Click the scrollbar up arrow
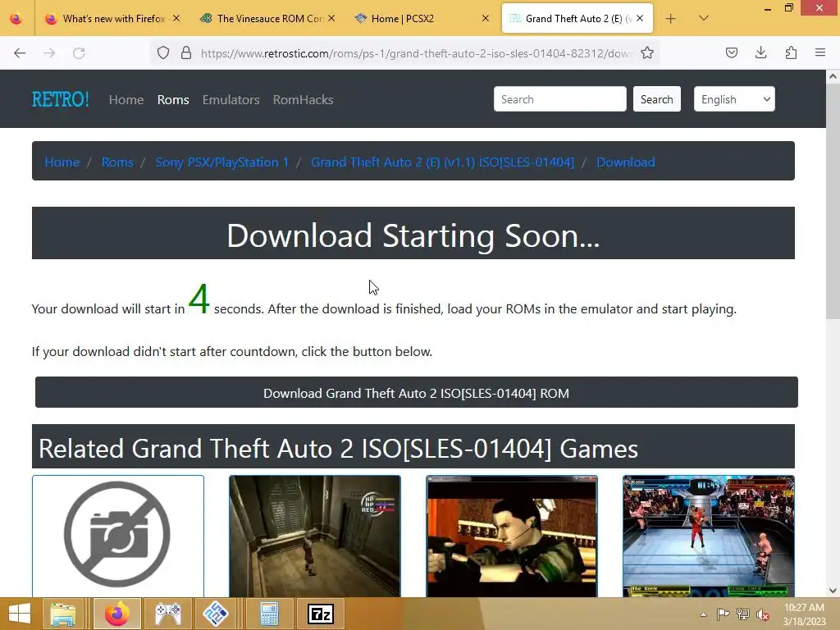 coord(833,76)
